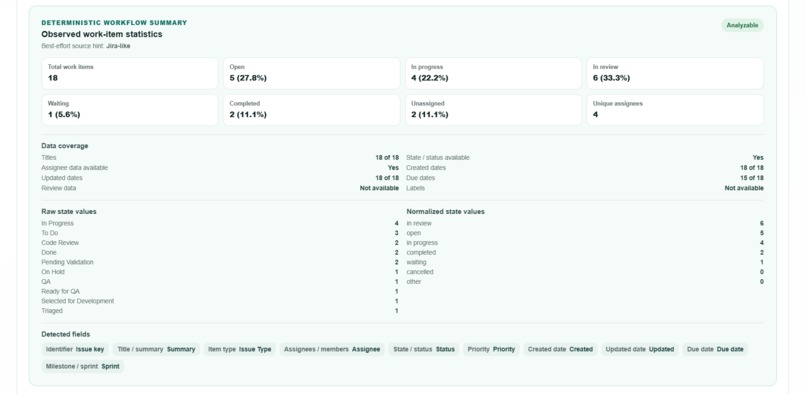Click the Detected fields heading
The image size is (806, 394).
coord(66,334)
